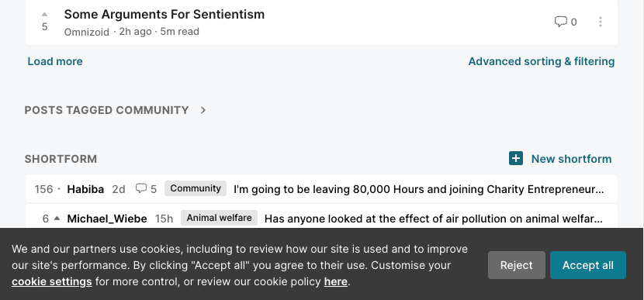Image resolution: width=644 pixels, height=300 pixels.
Task: Load more posts in the list
Action: (55, 61)
